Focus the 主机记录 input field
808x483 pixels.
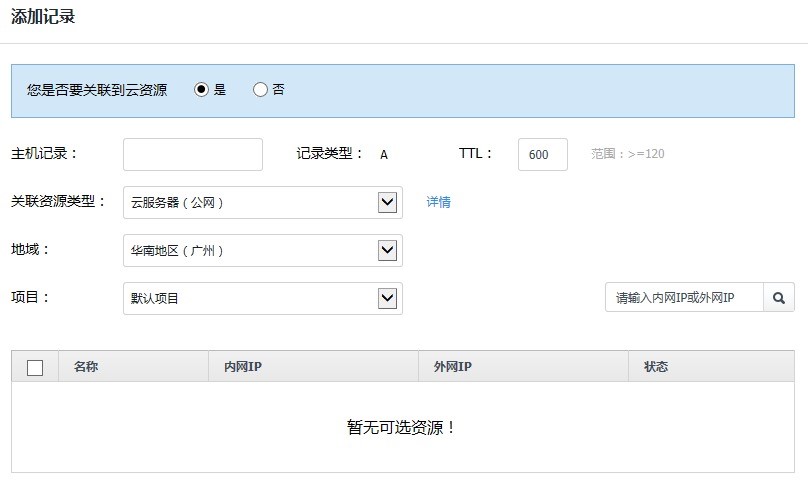[193, 154]
